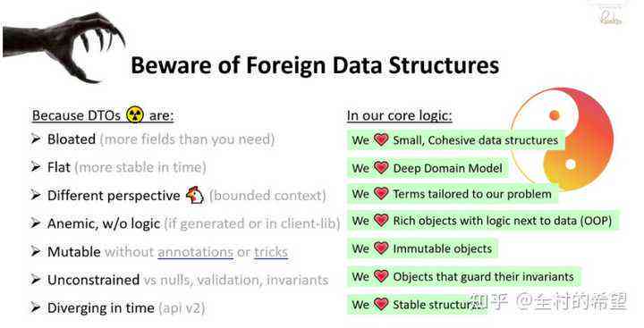Click the Rich objects with logic green box
This screenshot has height=328, width=644.
tap(483, 221)
